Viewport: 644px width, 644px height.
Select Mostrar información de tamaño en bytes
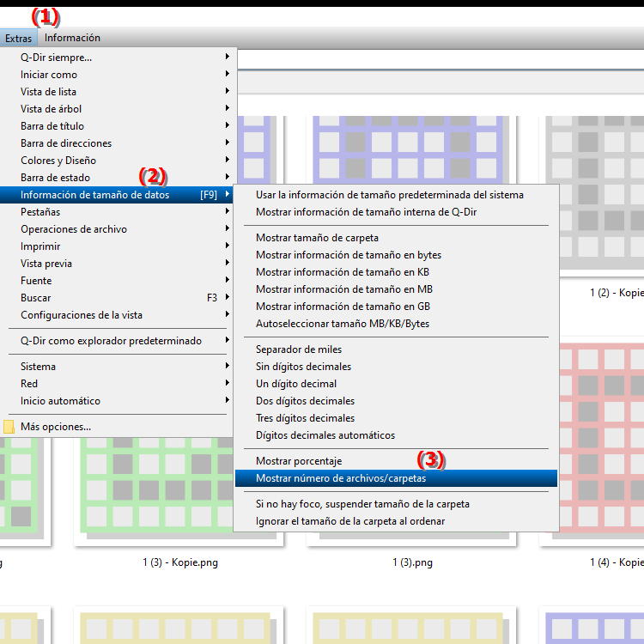(x=396, y=255)
